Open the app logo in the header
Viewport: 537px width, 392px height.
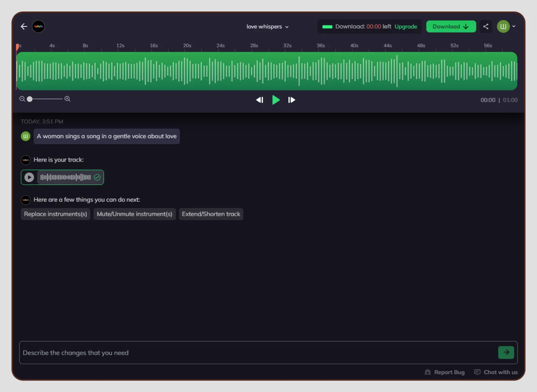coord(39,26)
